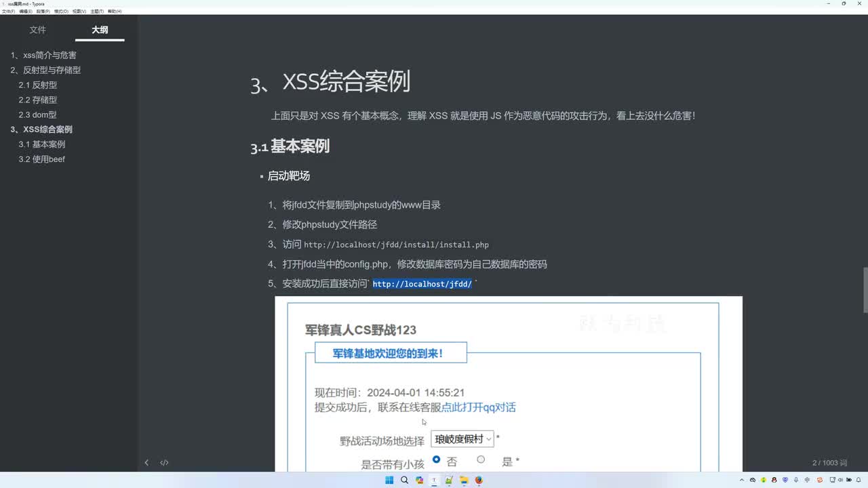Minimize the Typora window
The image size is (868, 488).
click(x=829, y=3)
